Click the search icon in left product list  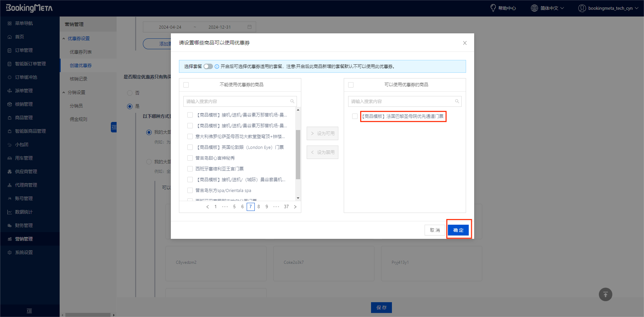[292, 101]
